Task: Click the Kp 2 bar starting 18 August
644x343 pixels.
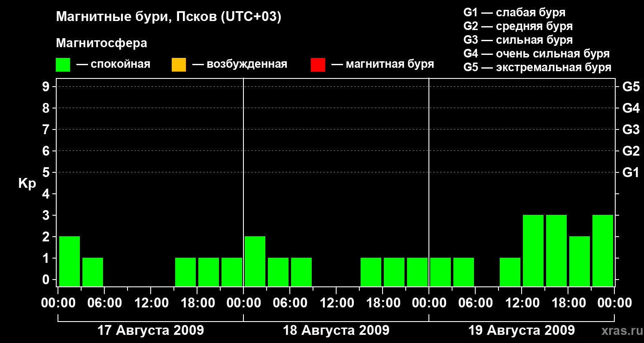Action: tap(255, 261)
